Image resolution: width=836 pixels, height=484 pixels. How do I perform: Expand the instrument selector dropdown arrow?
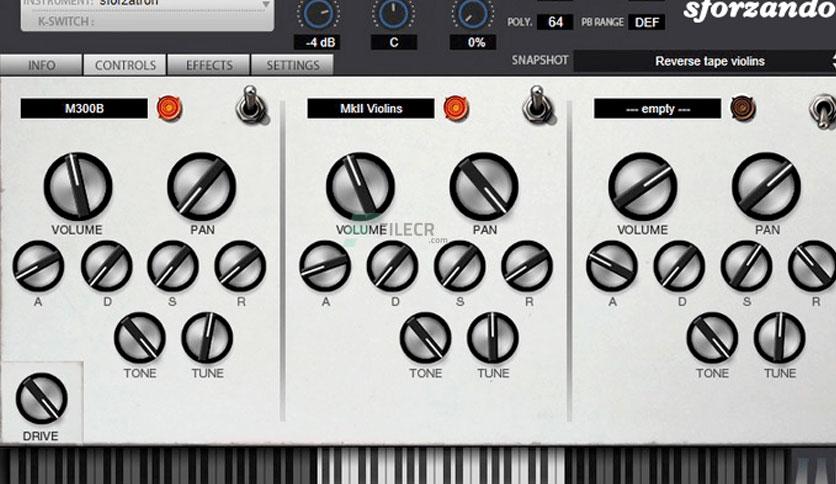click(x=266, y=5)
